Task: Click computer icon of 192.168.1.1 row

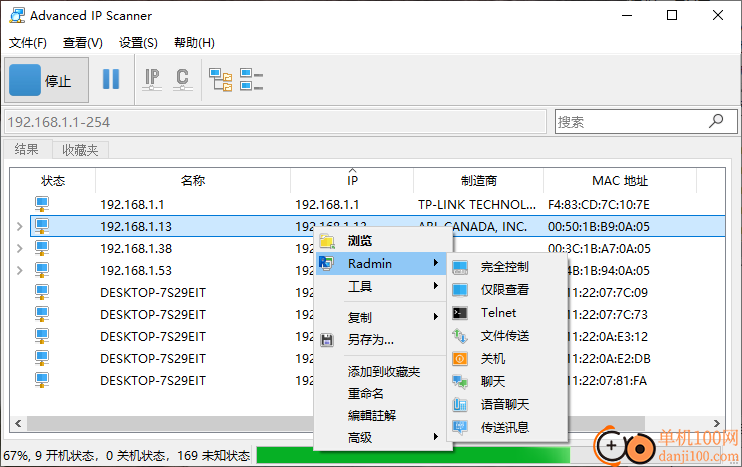Action: point(42,204)
